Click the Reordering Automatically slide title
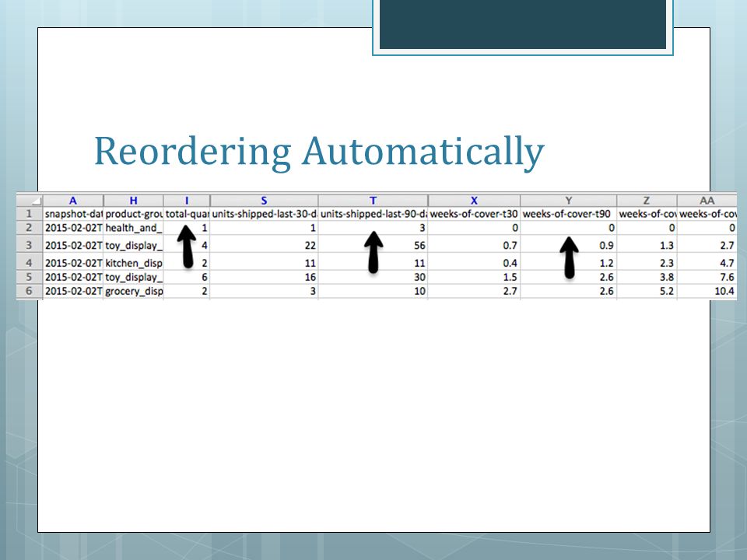This screenshot has height=560, width=747. point(319,152)
